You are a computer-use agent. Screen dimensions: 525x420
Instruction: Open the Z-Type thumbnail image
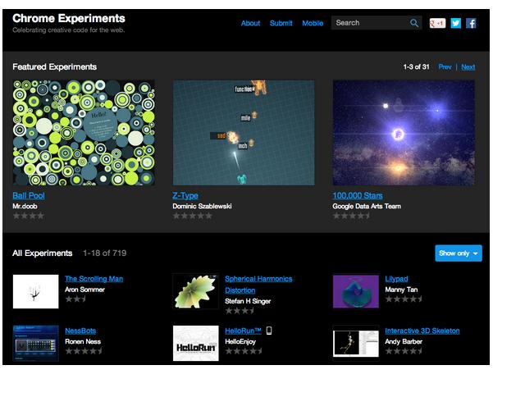(x=244, y=133)
